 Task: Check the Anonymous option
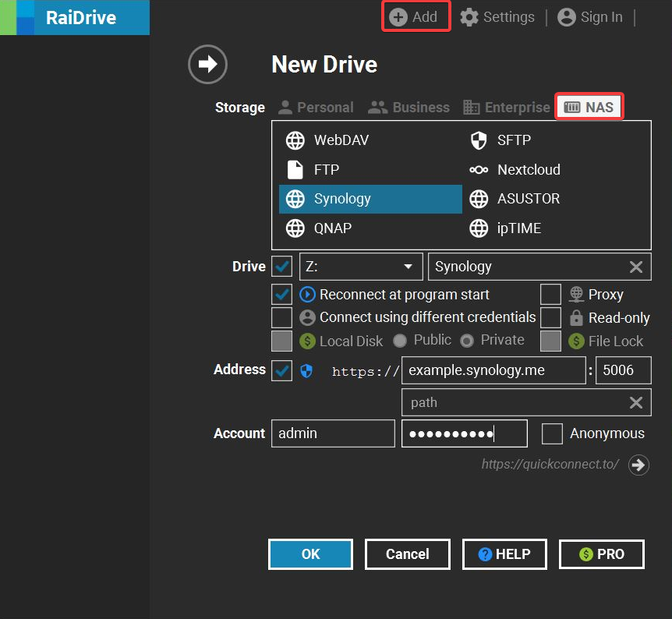[552, 433]
